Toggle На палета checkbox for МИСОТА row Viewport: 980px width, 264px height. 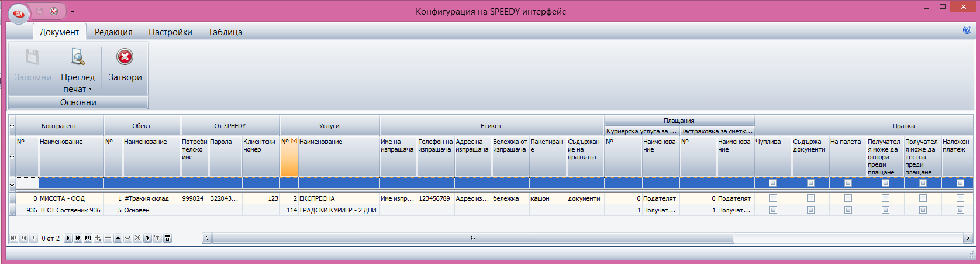[848, 198]
